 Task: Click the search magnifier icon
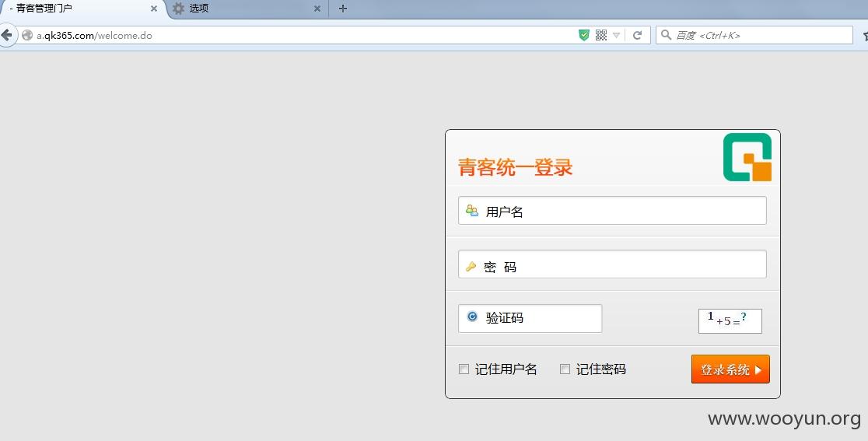[667, 35]
